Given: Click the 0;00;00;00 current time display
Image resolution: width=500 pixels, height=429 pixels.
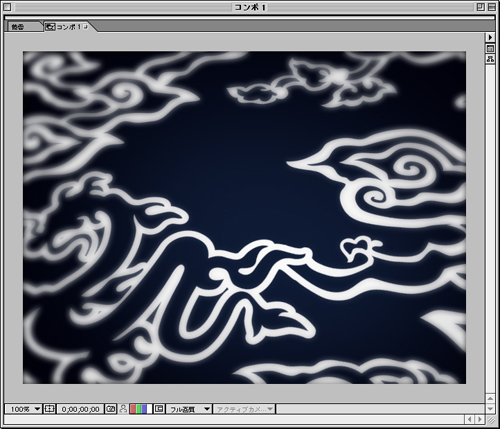Looking at the screenshot, I should coord(80,409).
